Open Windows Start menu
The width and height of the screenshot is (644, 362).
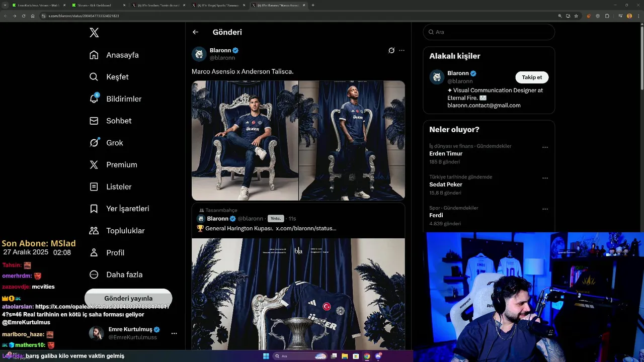click(266, 356)
